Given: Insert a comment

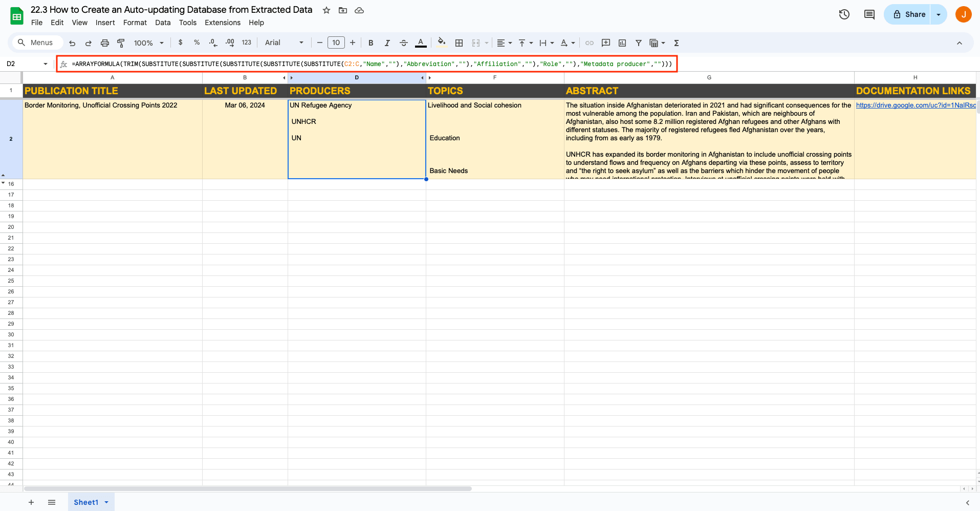Looking at the screenshot, I should click(606, 43).
